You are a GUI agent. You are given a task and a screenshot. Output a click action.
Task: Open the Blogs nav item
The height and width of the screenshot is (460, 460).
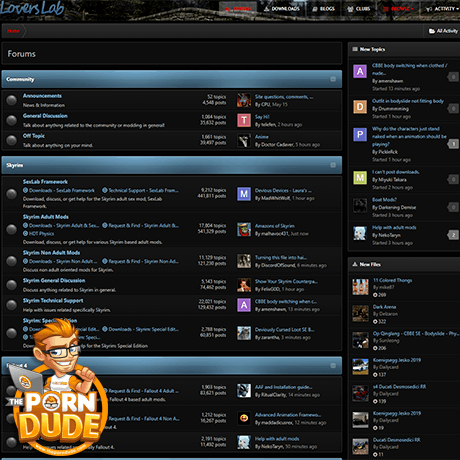tap(323, 9)
